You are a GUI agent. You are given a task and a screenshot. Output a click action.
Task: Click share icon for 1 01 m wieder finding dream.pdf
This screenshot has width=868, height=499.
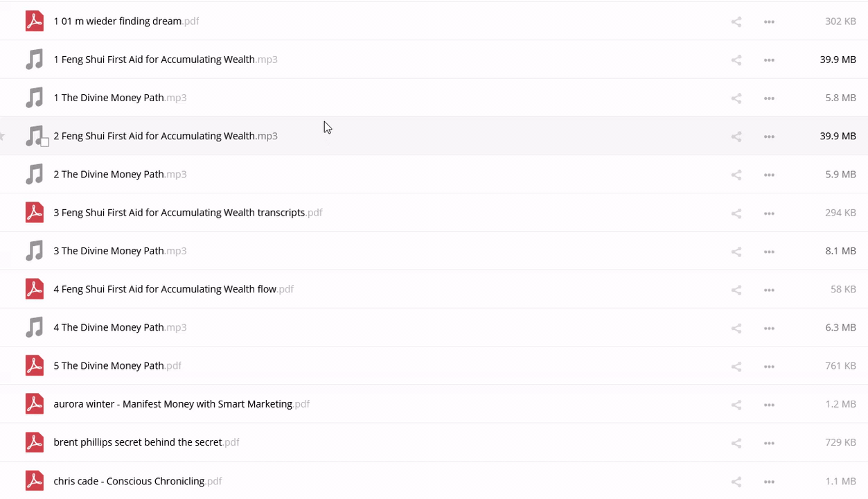(736, 22)
